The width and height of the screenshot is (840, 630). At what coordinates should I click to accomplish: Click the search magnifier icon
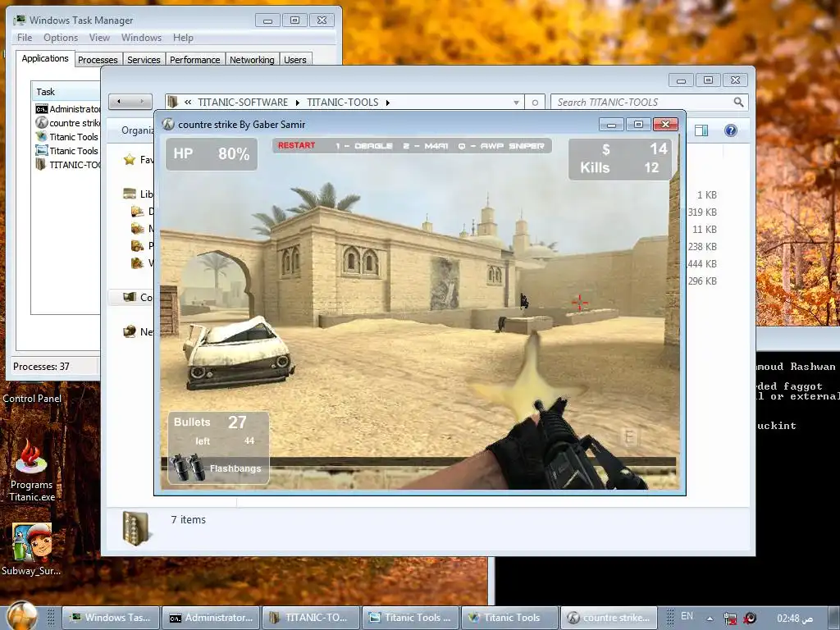pyautogui.click(x=738, y=102)
